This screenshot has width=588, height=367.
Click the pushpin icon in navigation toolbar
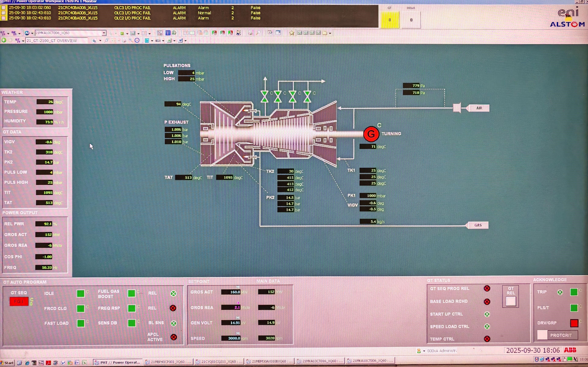point(107,40)
